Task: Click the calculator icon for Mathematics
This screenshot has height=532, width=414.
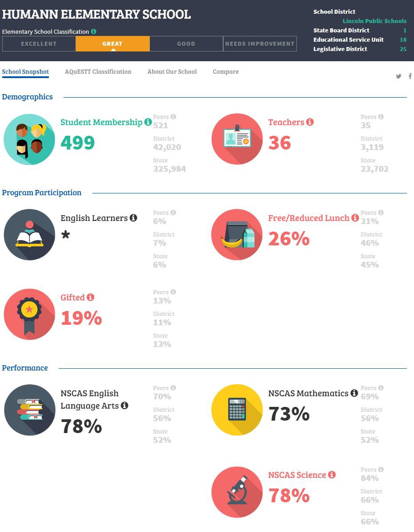Action: pyautogui.click(x=237, y=410)
